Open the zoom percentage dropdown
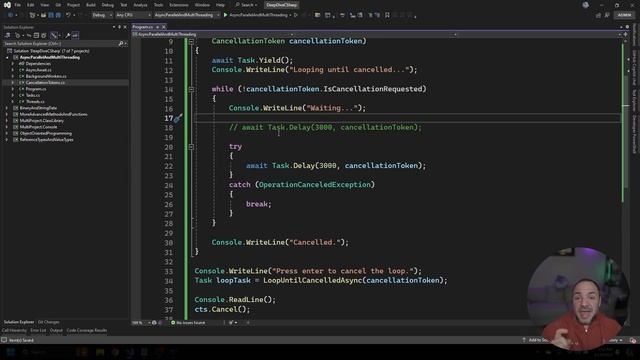Screen dimensions: 640x360 tap(140, 322)
